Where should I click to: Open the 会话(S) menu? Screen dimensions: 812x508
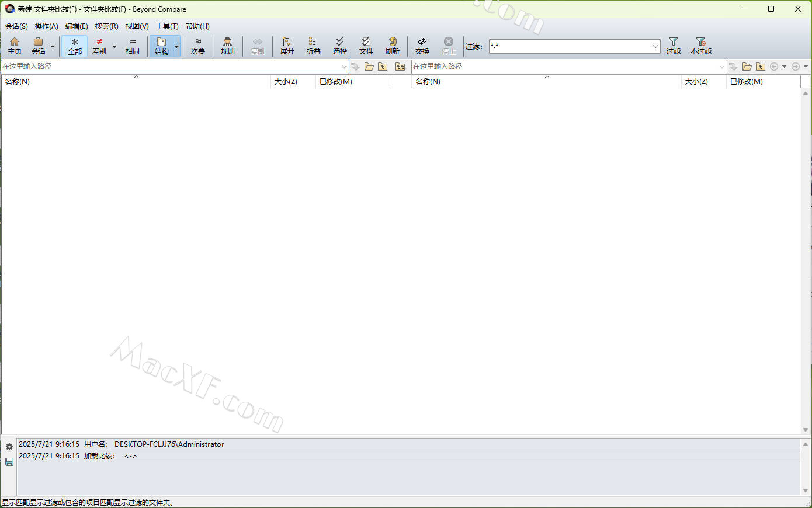[x=16, y=26]
